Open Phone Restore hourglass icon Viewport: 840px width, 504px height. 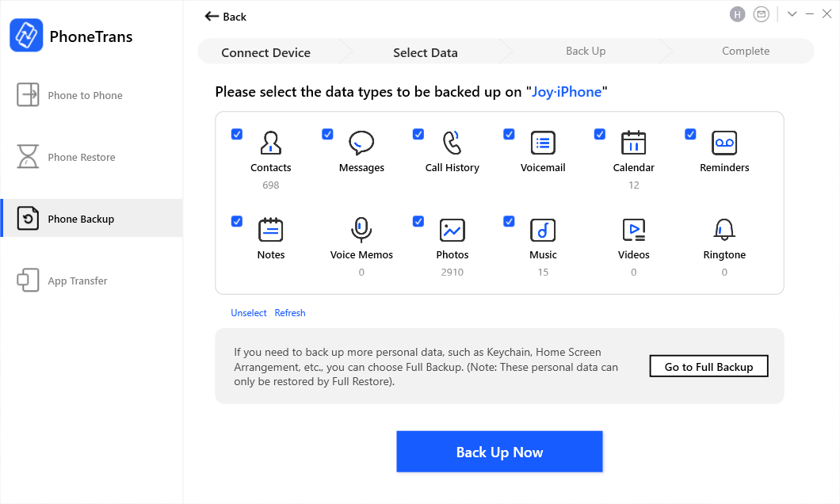[x=28, y=156]
